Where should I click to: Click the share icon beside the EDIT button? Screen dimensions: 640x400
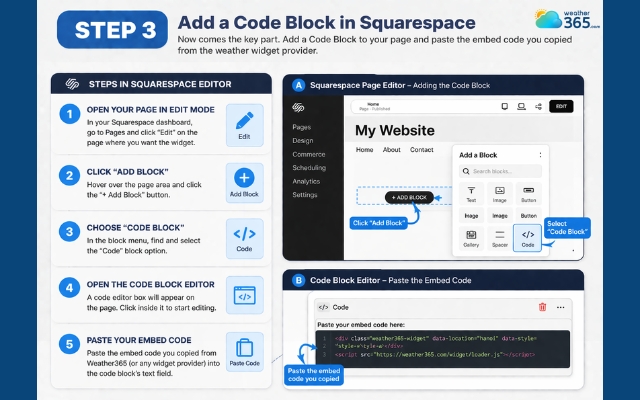point(538,107)
